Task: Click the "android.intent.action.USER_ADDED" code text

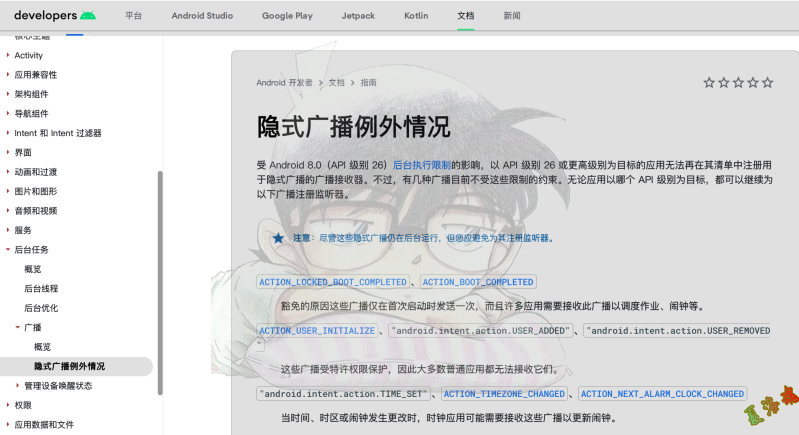Action: (x=481, y=331)
